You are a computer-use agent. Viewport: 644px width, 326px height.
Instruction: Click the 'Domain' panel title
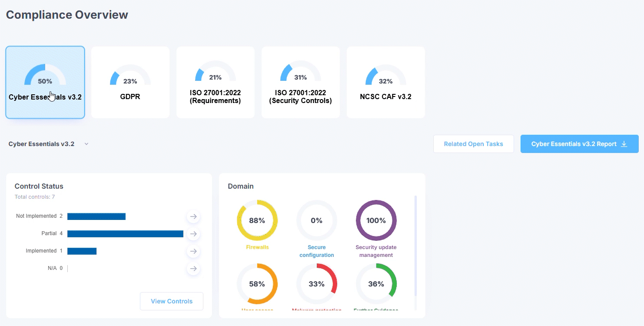coord(241,186)
